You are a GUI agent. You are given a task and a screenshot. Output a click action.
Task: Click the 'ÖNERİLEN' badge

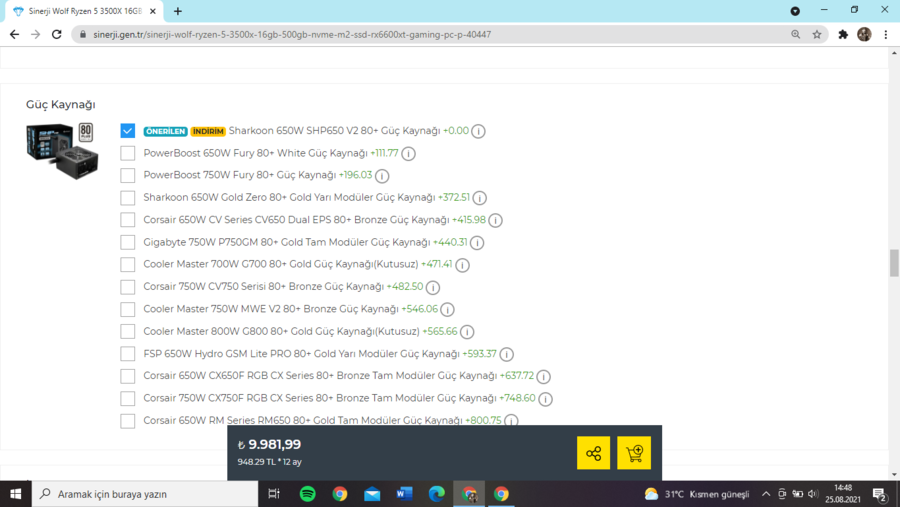165,131
